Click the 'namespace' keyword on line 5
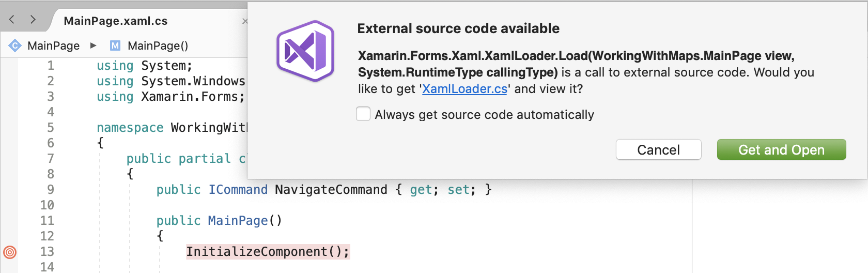The height and width of the screenshot is (273, 868). click(x=130, y=128)
